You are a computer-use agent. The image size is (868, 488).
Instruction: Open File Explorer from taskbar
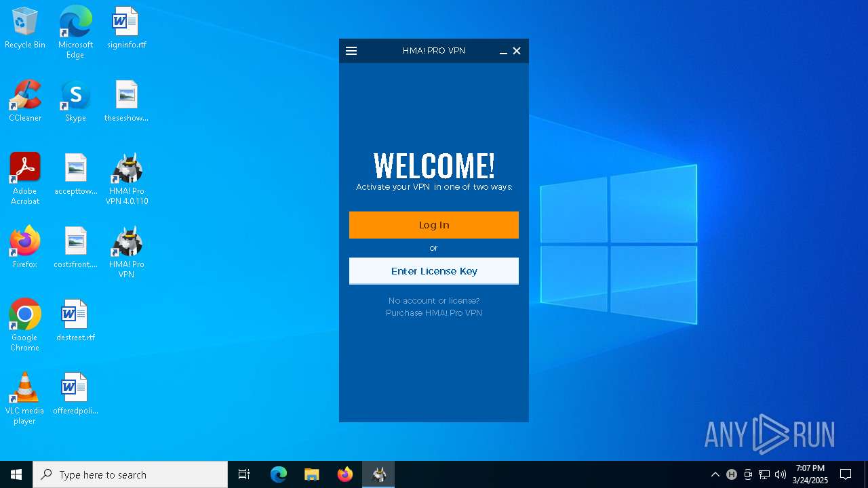(312, 474)
